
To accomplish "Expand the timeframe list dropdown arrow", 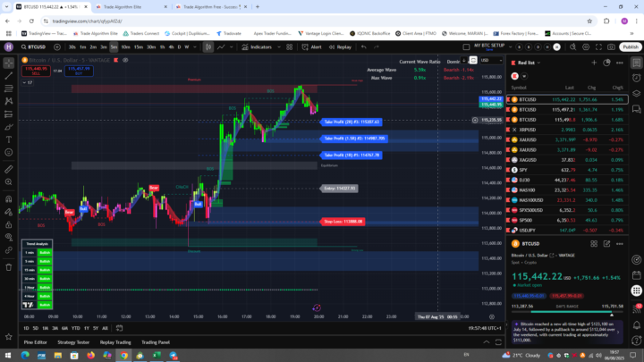I will (195, 47).
